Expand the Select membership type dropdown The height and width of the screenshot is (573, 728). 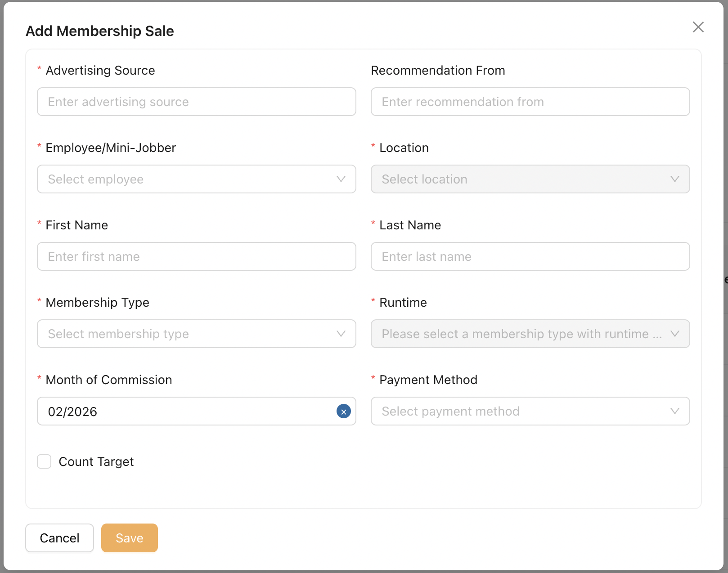189,334
